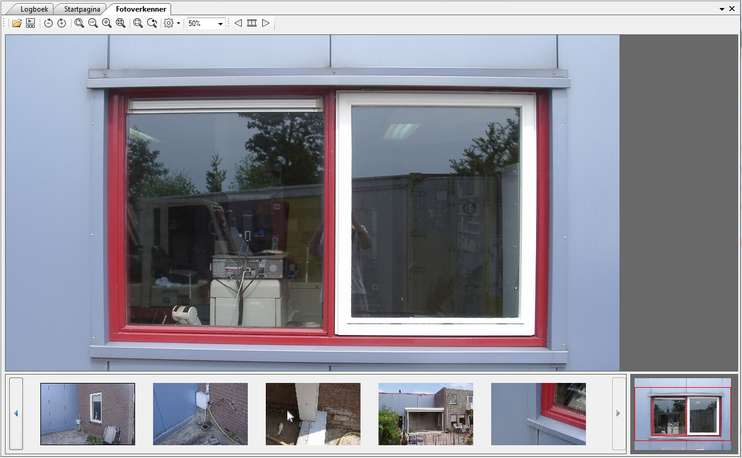This screenshot has width=742, height=458.
Task: Open a photo folder with the folder icon
Action: click(x=17, y=23)
